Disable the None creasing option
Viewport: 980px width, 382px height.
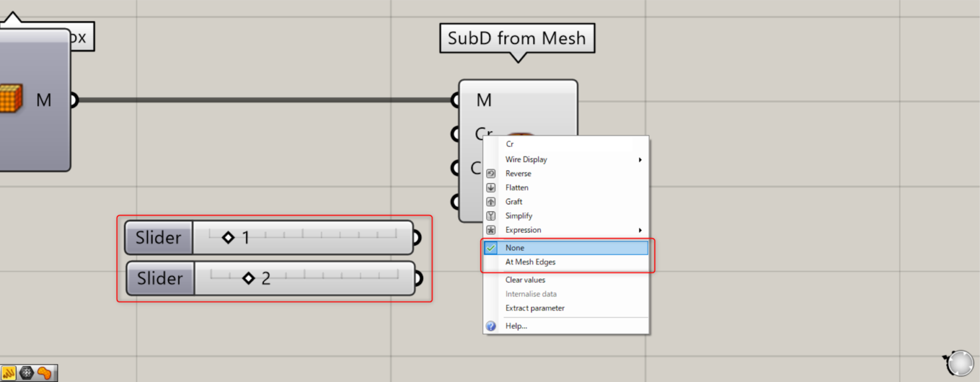pos(515,247)
